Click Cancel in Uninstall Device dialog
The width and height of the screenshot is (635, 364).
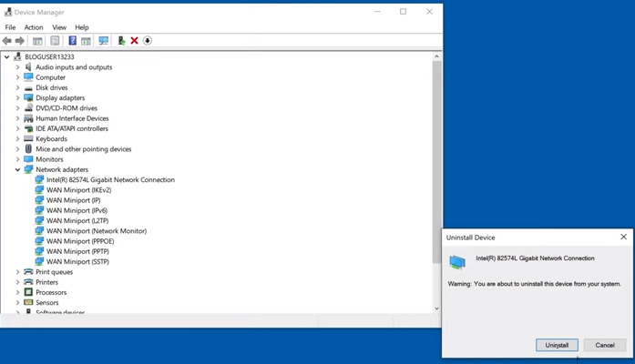click(x=605, y=345)
